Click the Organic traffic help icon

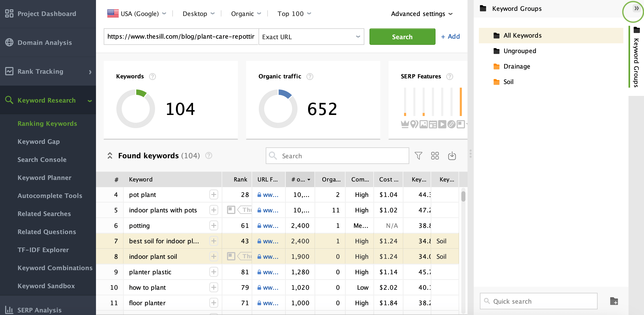[310, 77]
